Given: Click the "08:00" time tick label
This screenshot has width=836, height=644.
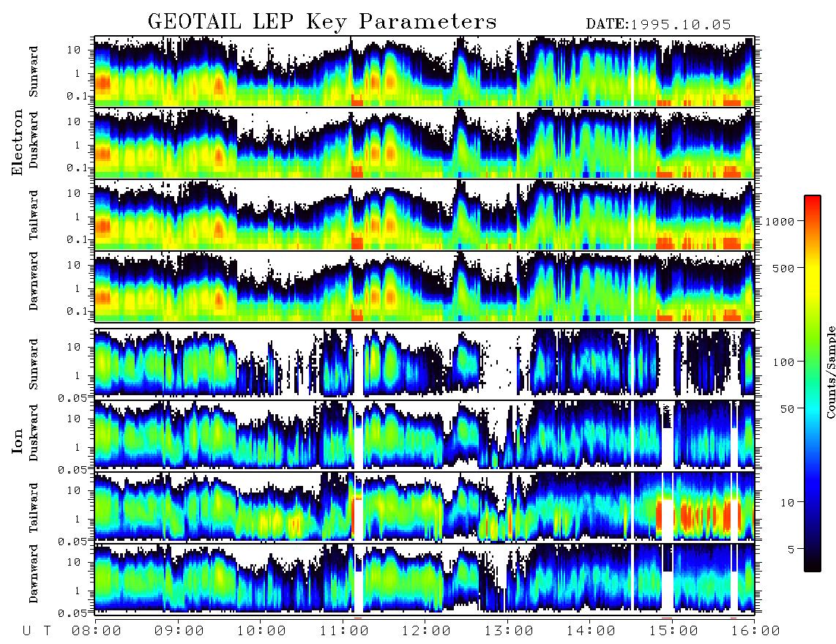Looking at the screenshot, I should (97, 631).
